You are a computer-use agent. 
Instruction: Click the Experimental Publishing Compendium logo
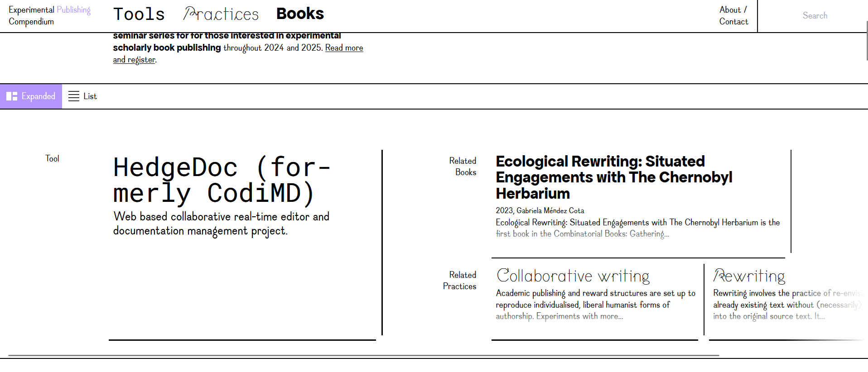point(49,16)
